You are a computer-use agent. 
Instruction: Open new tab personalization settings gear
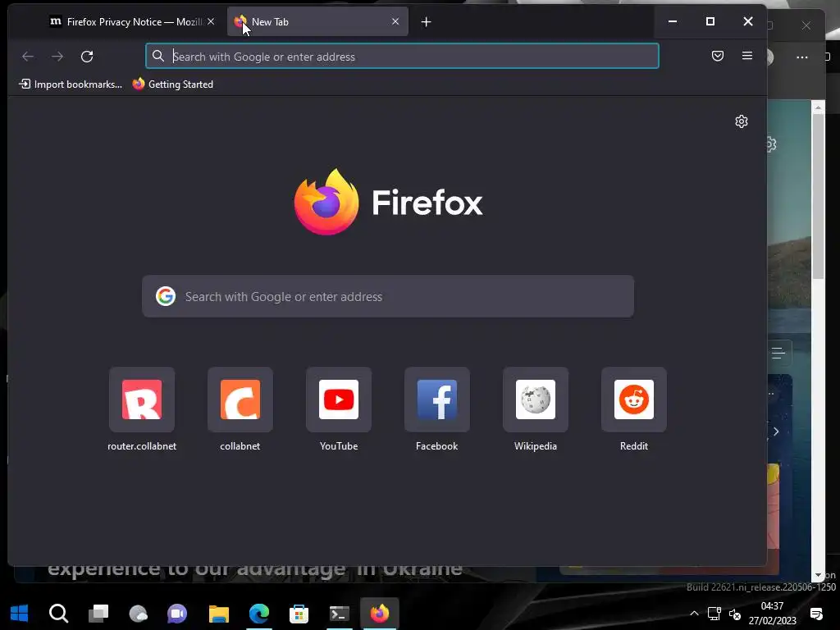pos(742,121)
